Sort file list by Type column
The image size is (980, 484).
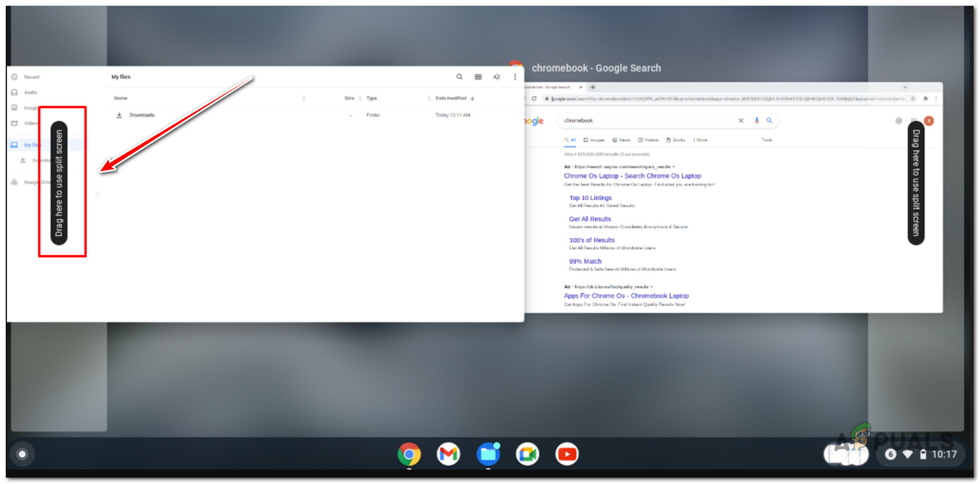tap(372, 99)
